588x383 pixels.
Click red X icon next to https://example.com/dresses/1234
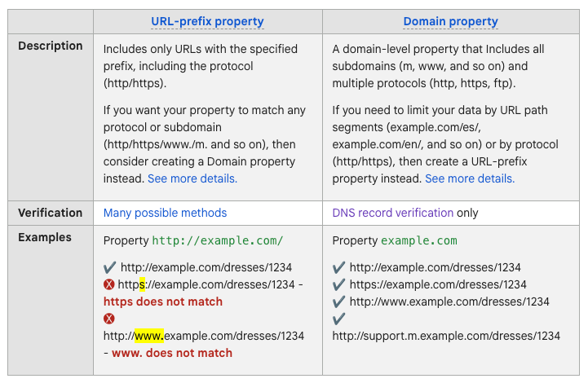(x=109, y=284)
